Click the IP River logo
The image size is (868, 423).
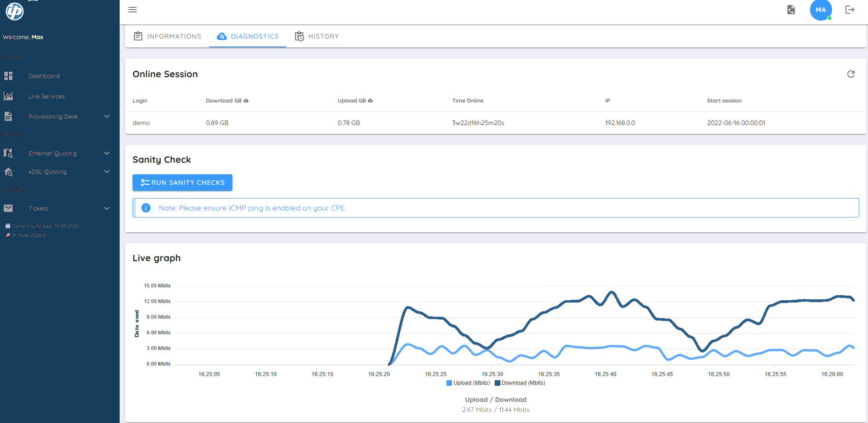[14, 11]
